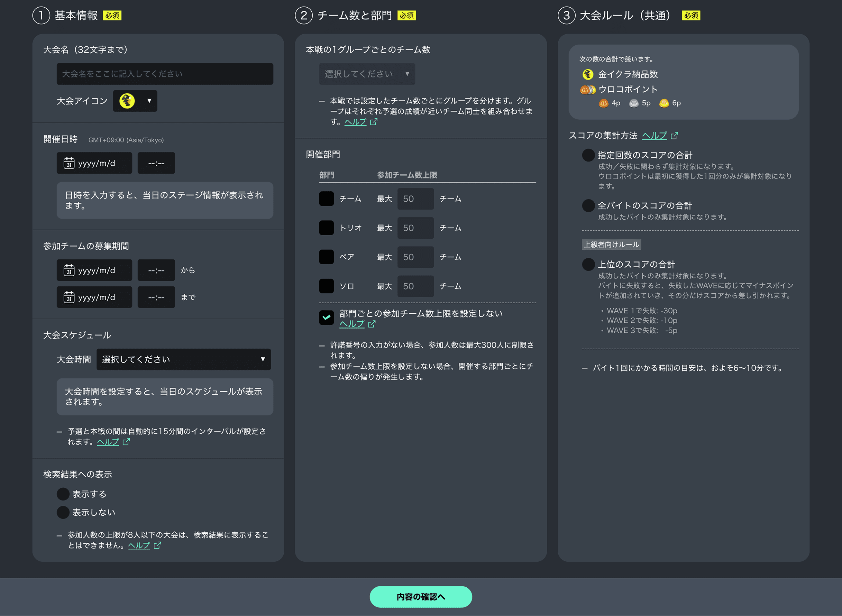Click the external link icon next to スコアの集計方法 help
This screenshot has width=842, height=616.
click(x=674, y=136)
